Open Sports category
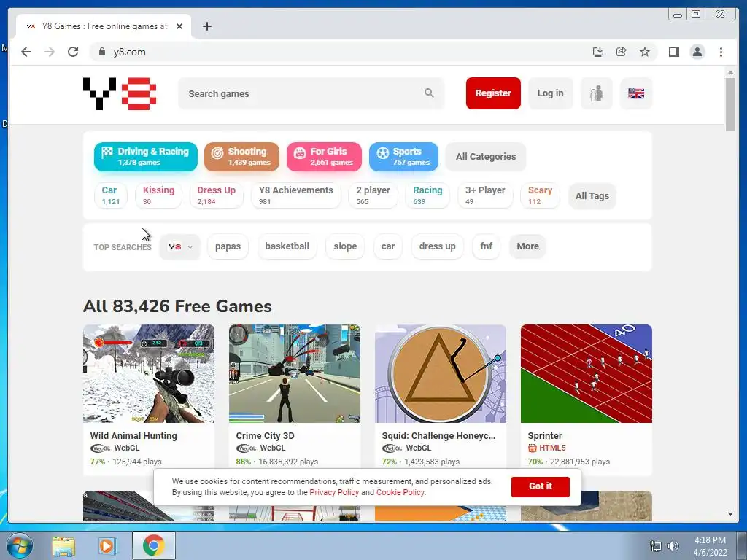 pos(403,157)
